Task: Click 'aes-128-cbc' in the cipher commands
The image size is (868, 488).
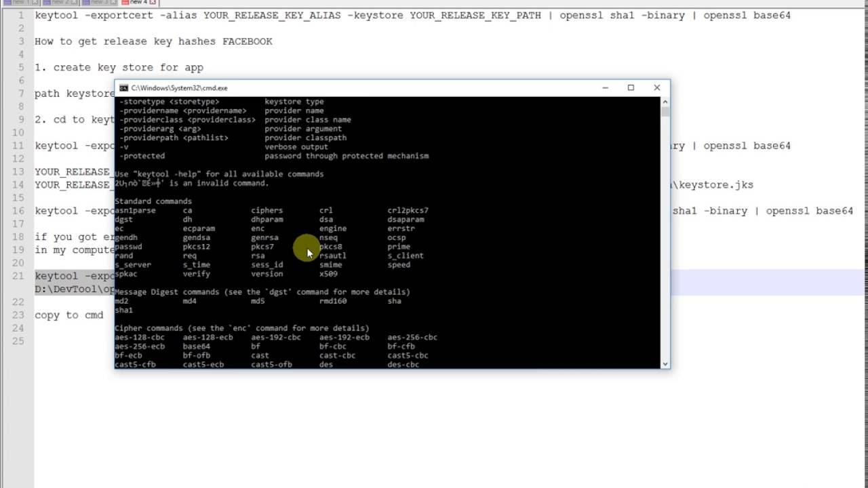Action: point(140,337)
